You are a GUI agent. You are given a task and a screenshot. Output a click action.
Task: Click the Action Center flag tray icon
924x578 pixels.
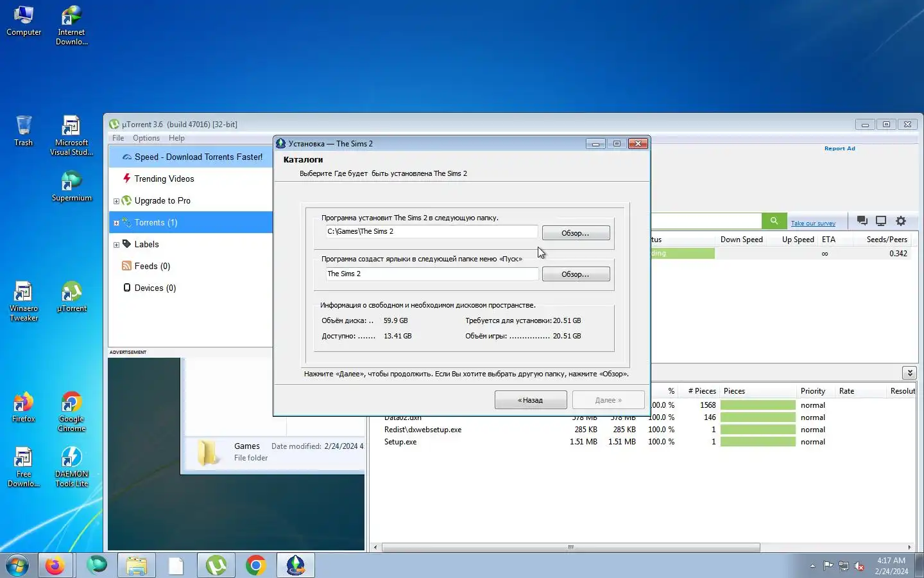coord(828,566)
